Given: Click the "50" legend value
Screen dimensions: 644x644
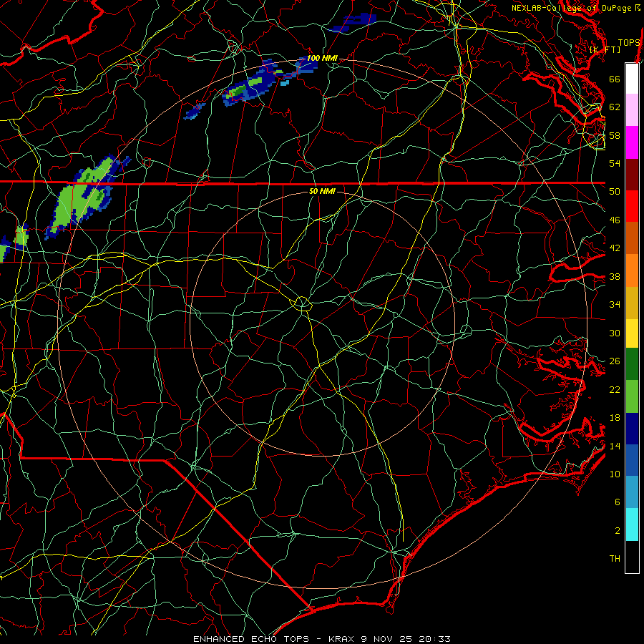Looking at the screenshot, I should (x=615, y=192).
